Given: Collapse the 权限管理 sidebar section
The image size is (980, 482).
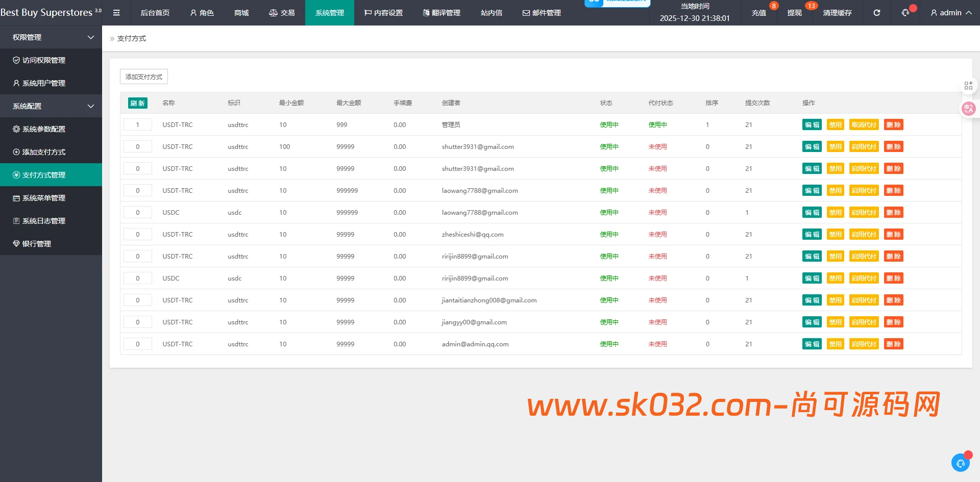Looking at the screenshot, I should 51,37.
